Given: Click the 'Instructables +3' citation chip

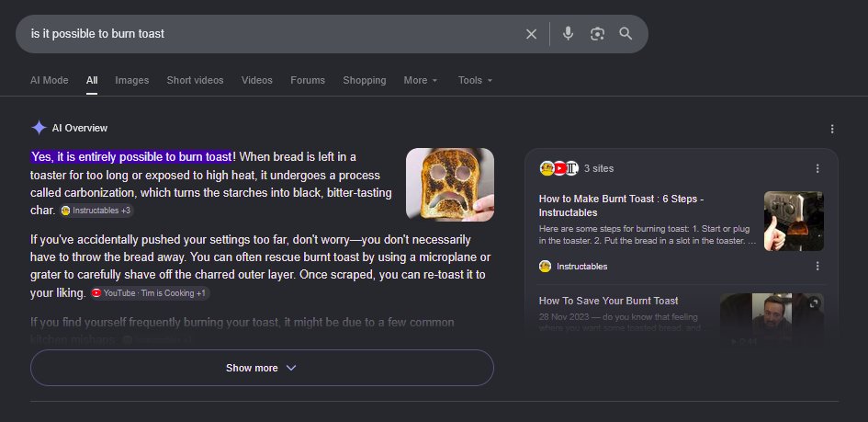Looking at the screenshot, I should click(96, 211).
